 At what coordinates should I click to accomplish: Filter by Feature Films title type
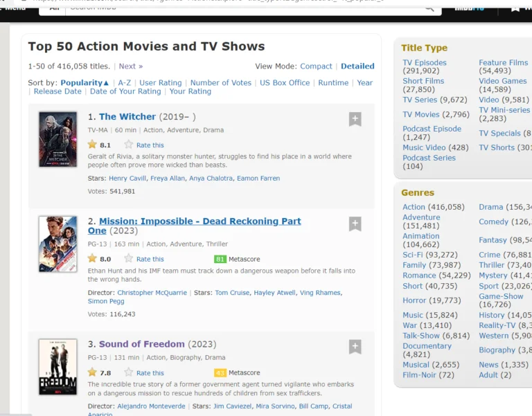click(x=503, y=63)
